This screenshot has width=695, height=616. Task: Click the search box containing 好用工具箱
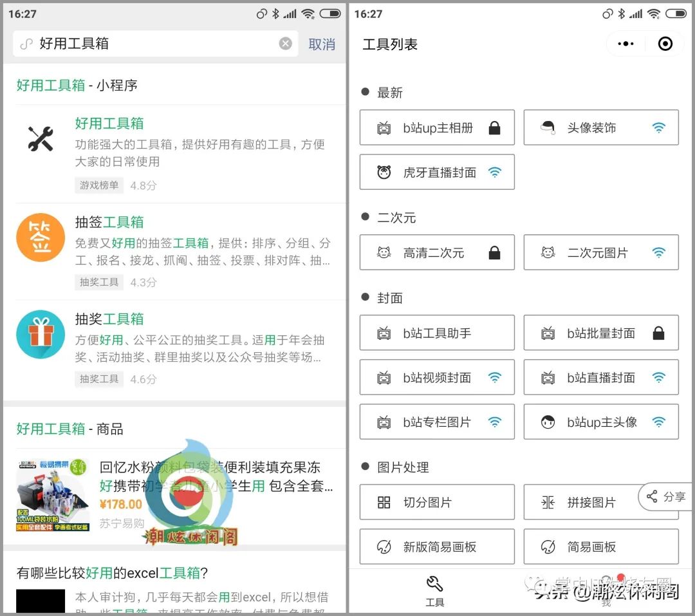tap(155, 44)
